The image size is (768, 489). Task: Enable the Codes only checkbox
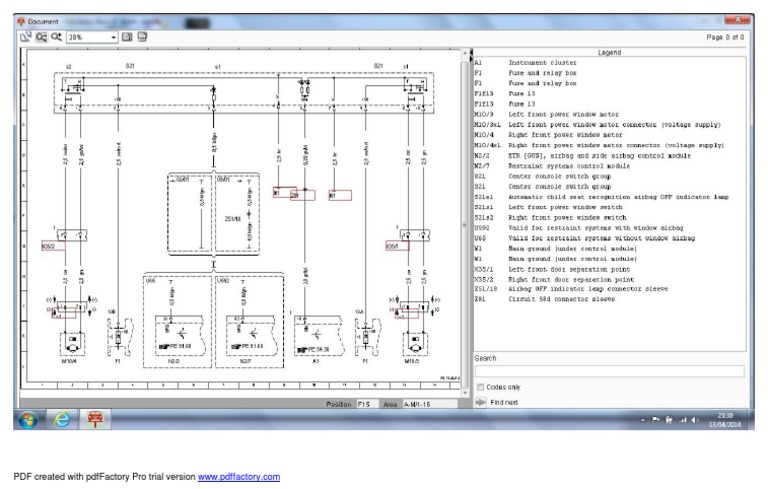(480, 387)
